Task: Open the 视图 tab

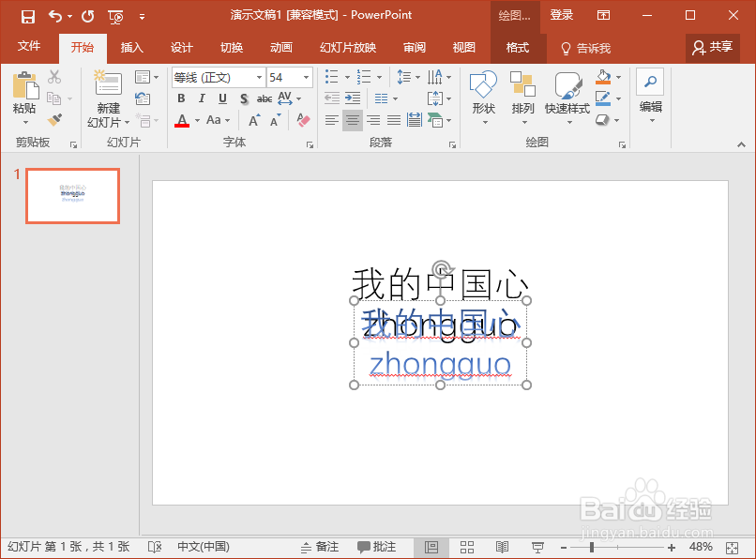Action: pos(463,47)
